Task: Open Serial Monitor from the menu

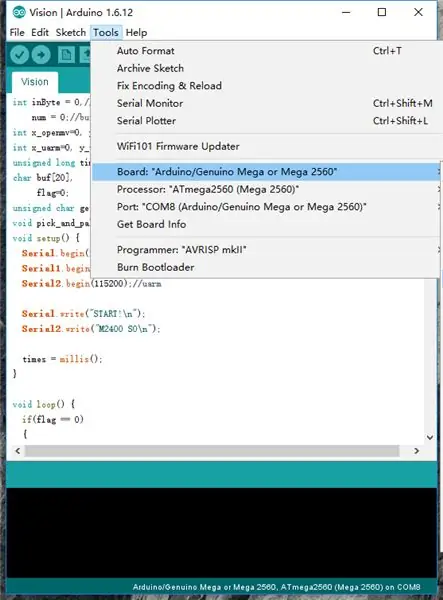Action: coord(267,103)
